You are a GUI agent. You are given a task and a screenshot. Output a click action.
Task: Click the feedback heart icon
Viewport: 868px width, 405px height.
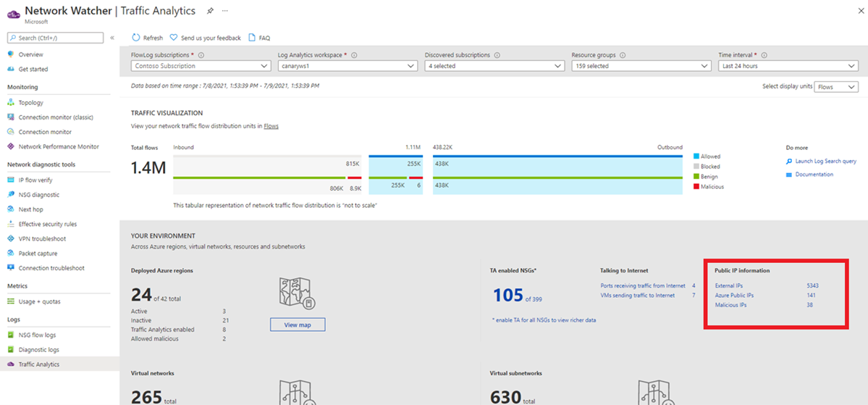tap(174, 38)
